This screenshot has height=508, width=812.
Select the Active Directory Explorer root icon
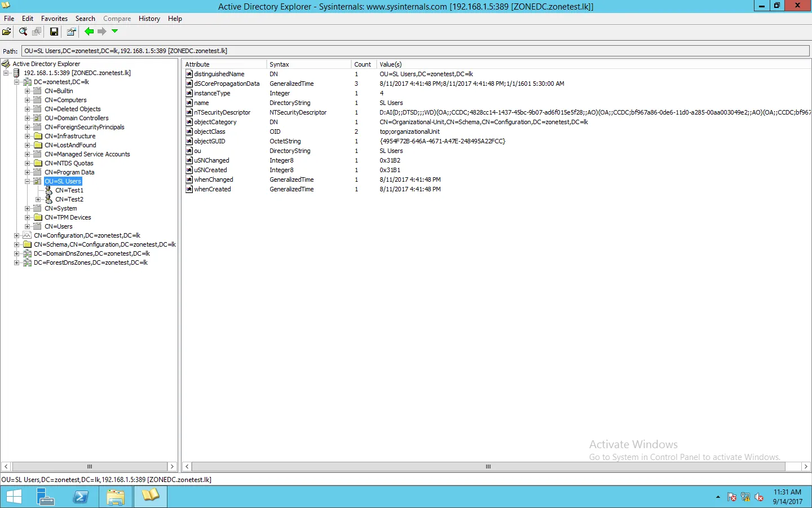coord(6,64)
